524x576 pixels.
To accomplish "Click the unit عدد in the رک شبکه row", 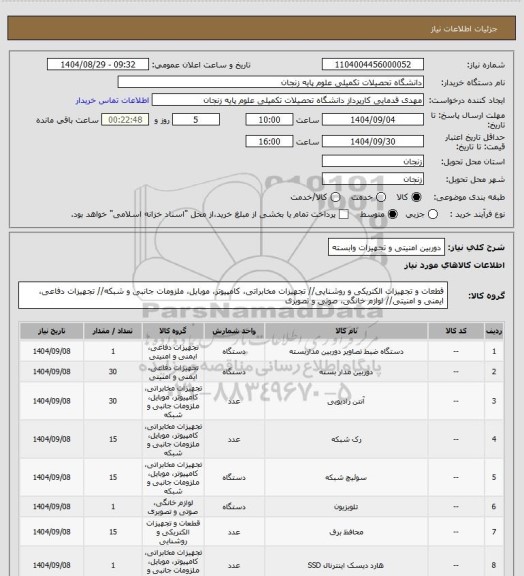I will (x=234, y=439).
